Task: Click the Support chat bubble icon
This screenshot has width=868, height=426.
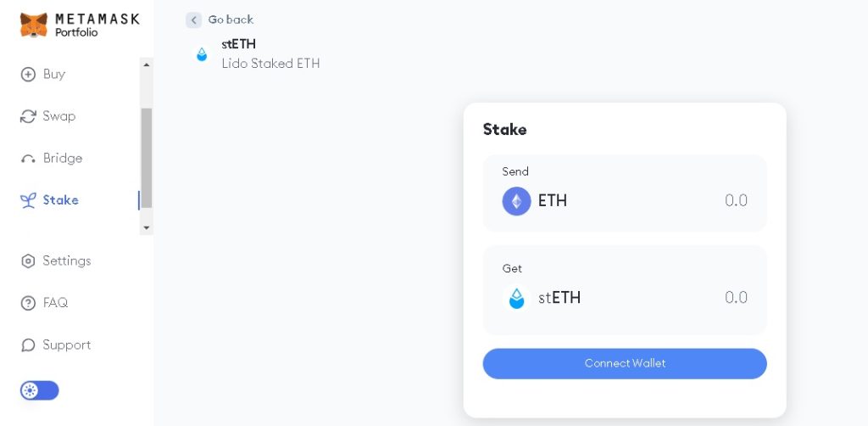Action: click(28, 345)
